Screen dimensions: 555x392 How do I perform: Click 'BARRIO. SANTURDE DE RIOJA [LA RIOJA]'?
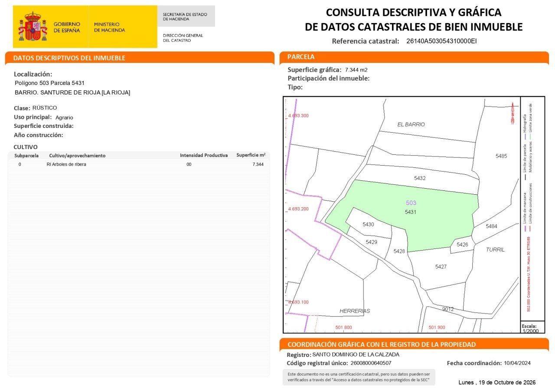(x=72, y=92)
